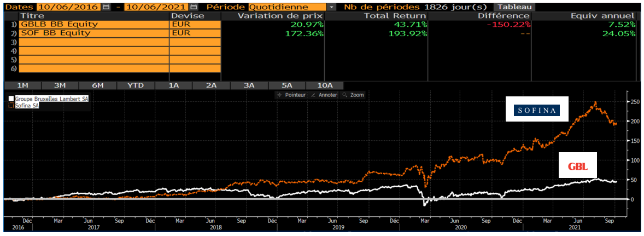Screen dimensions: 644x236
Task: Open the start date calendar picker
Action: tap(107, 8)
